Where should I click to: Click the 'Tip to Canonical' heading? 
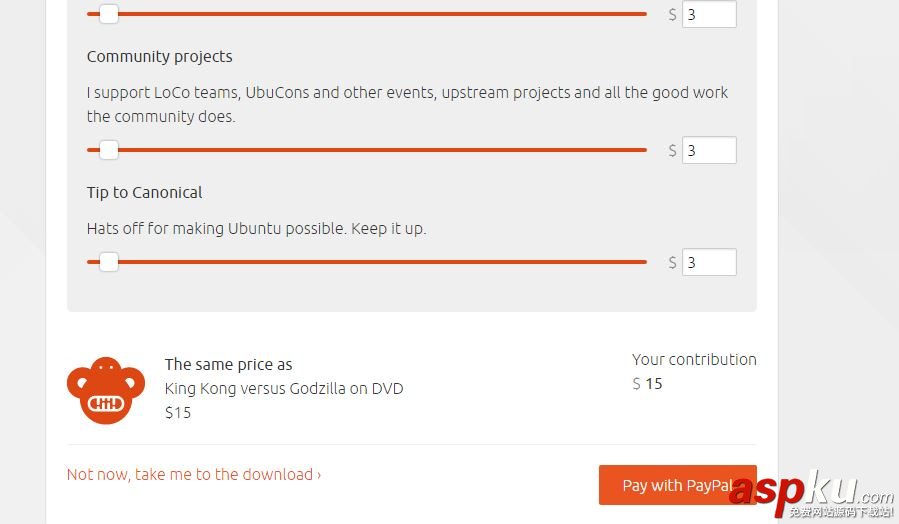point(144,193)
